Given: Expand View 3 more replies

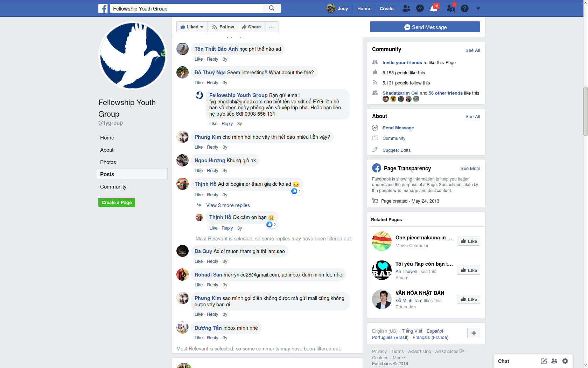Looking at the screenshot, I should 228,205.
